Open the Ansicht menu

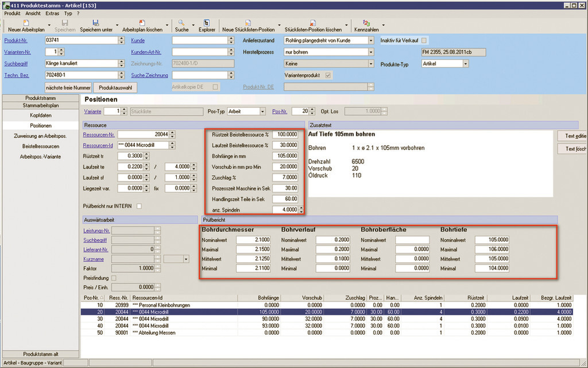(x=33, y=12)
